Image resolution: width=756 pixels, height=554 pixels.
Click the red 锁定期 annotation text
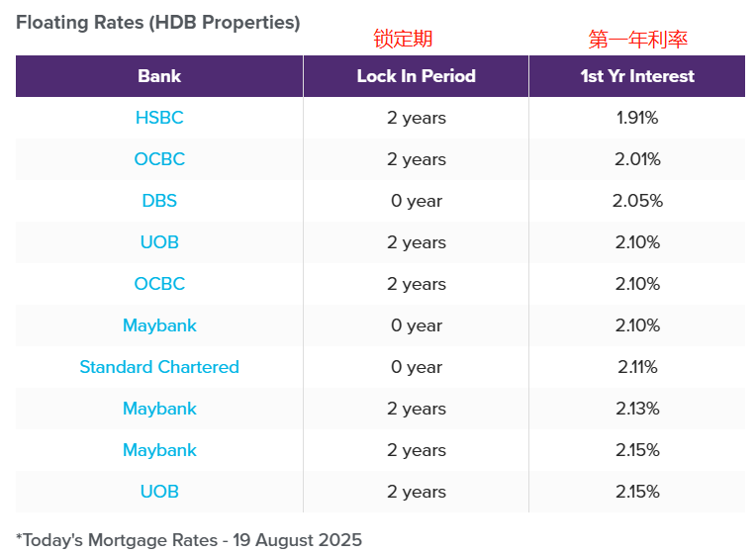[403, 39]
